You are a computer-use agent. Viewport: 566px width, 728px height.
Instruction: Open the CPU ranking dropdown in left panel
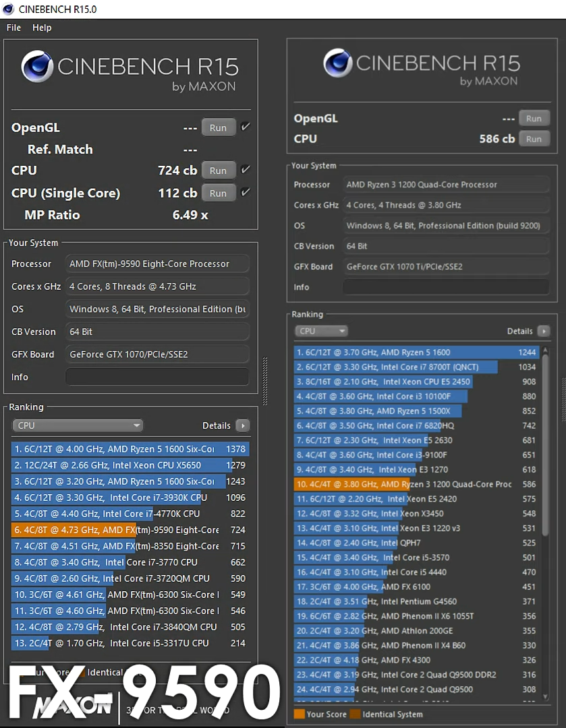(x=78, y=425)
